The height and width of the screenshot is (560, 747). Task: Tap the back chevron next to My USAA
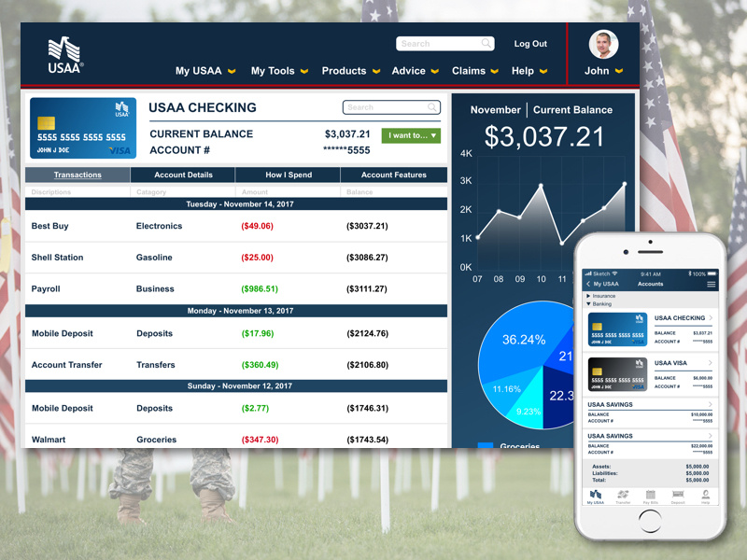coord(587,282)
